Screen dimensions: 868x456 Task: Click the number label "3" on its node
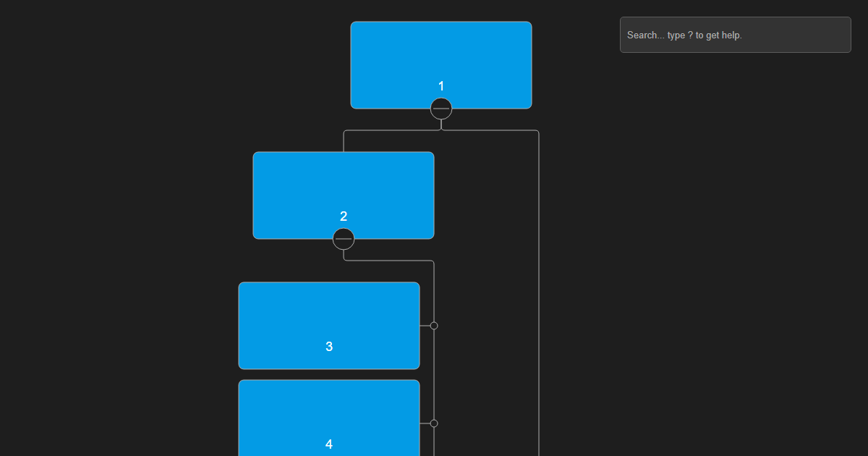pyautogui.click(x=329, y=347)
